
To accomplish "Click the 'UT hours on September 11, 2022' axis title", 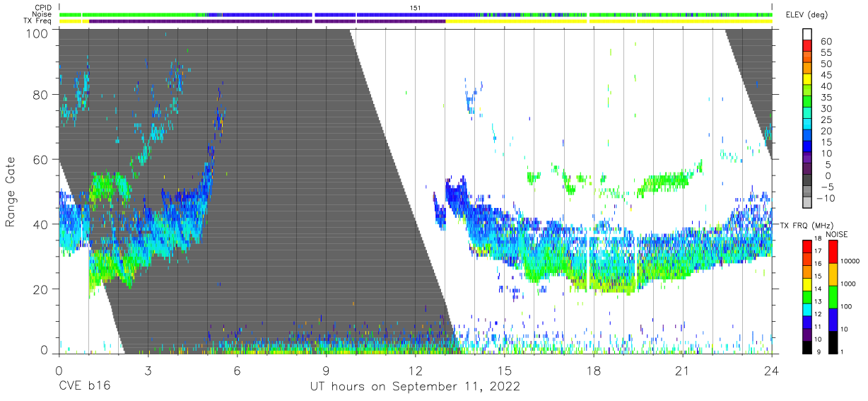I will (x=415, y=387).
